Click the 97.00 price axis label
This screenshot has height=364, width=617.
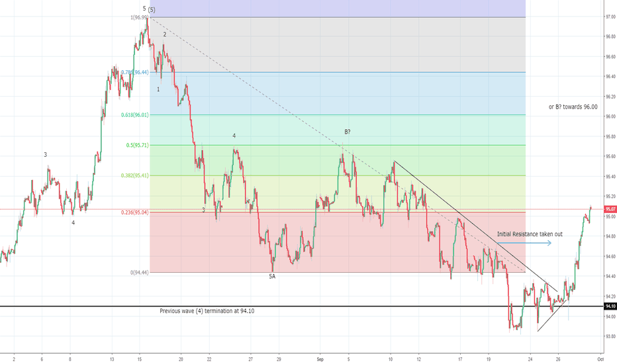pos(610,17)
